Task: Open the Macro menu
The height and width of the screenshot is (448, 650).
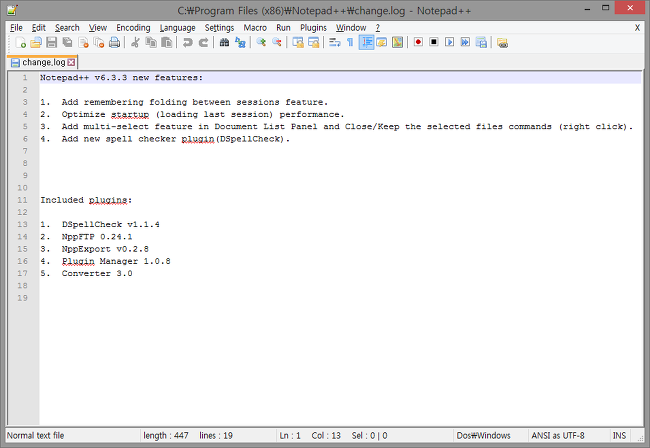Action: [255, 28]
